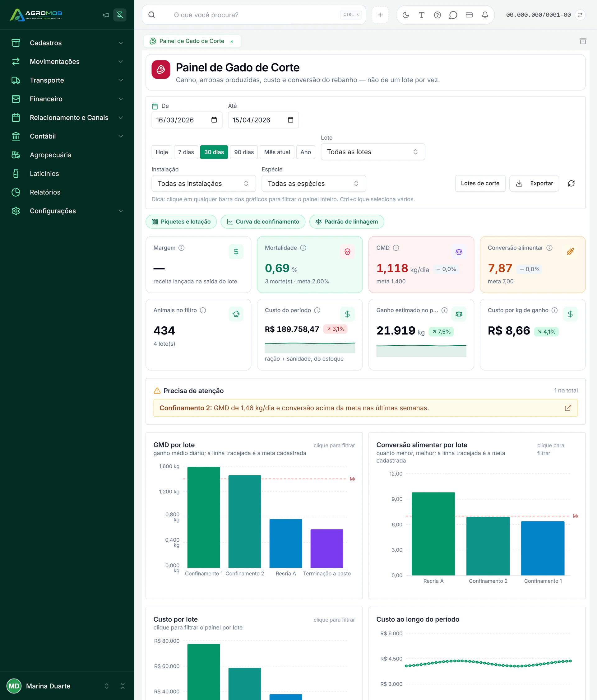Click the De date field 16/03/2026
This screenshot has height=700, width=597.
pos(187,120)
